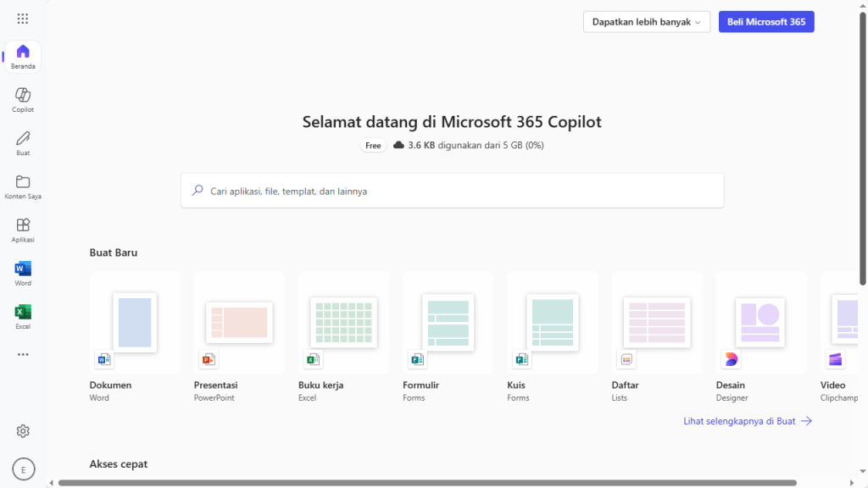The image size is (868, 488).
Task: Open Aplikasi in the sidebar
Action: (23, 229)
